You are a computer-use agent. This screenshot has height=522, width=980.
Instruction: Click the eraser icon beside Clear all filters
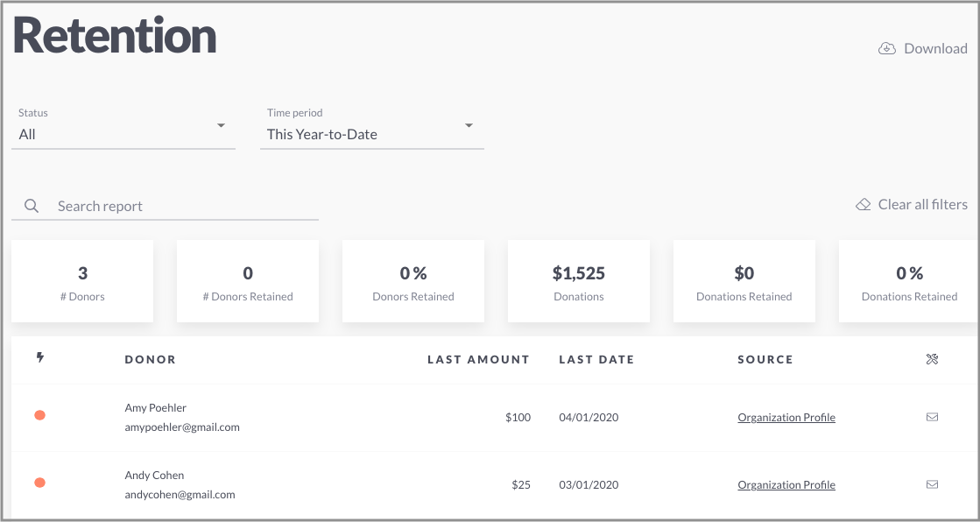(864, 205)
